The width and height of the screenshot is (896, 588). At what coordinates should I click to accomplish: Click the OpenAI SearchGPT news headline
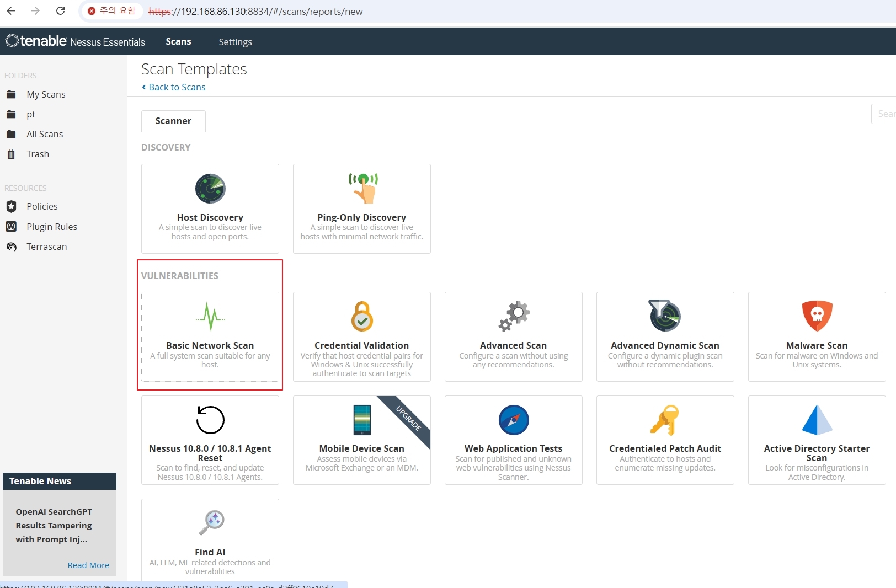[x=54, y=526]
